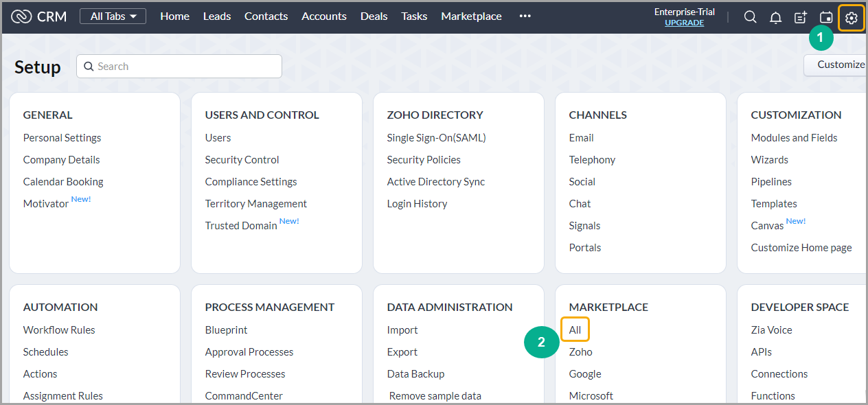
Task: Click the Zoho CRM logo icon
Action: (22, 16)
